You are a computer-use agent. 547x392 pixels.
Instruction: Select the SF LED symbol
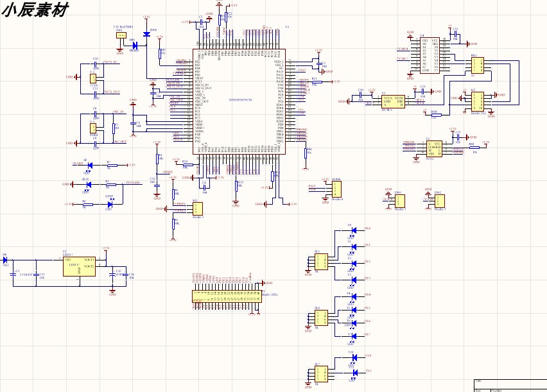pos(90,166)
